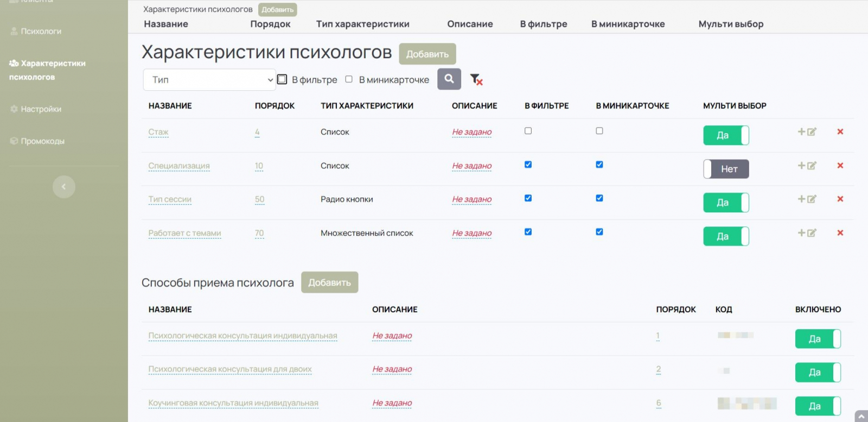
Task: Open the Работает с темами name link
Action: click(184, 233)
